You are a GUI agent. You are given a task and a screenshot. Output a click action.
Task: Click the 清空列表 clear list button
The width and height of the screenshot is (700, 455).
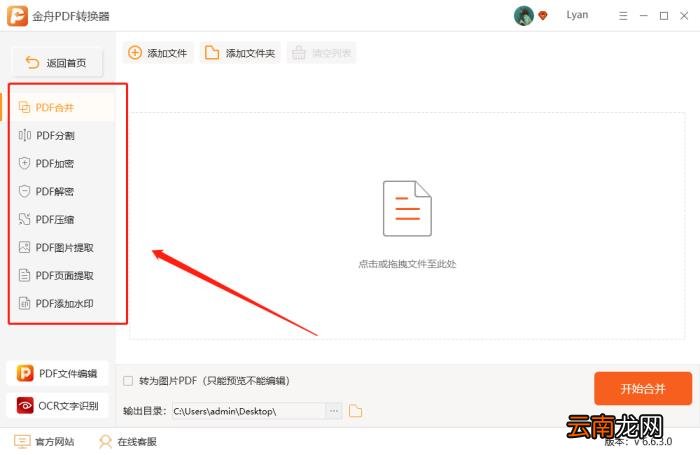(321, 53)
